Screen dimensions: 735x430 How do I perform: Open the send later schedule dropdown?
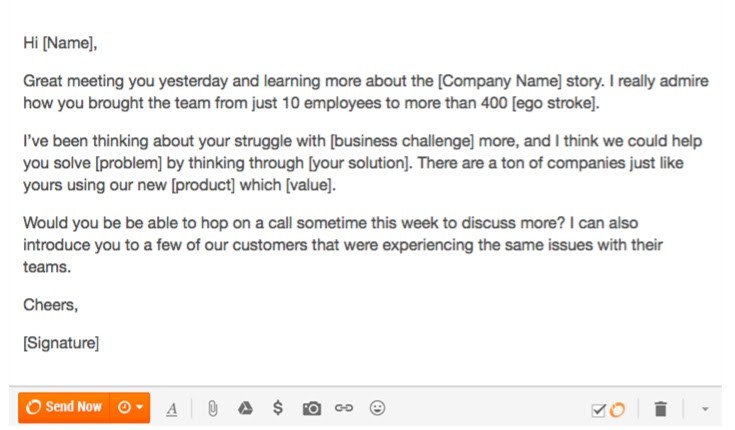pos(130,407)
